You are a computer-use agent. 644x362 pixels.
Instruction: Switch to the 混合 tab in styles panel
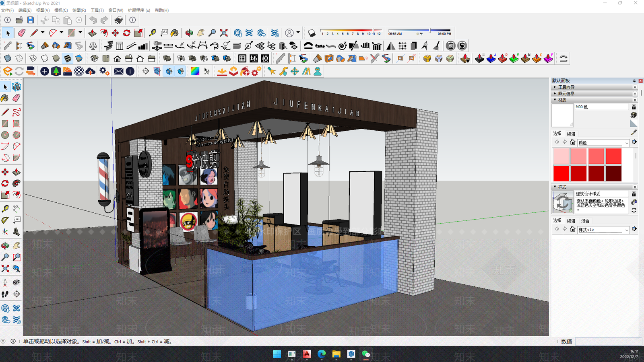(585, 221)
